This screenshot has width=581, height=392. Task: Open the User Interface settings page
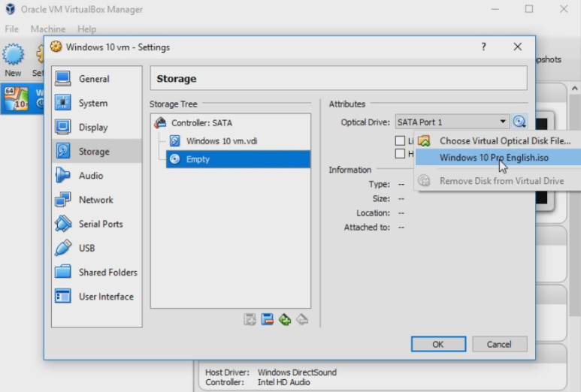pyautogui.click(x=96, y=297)
